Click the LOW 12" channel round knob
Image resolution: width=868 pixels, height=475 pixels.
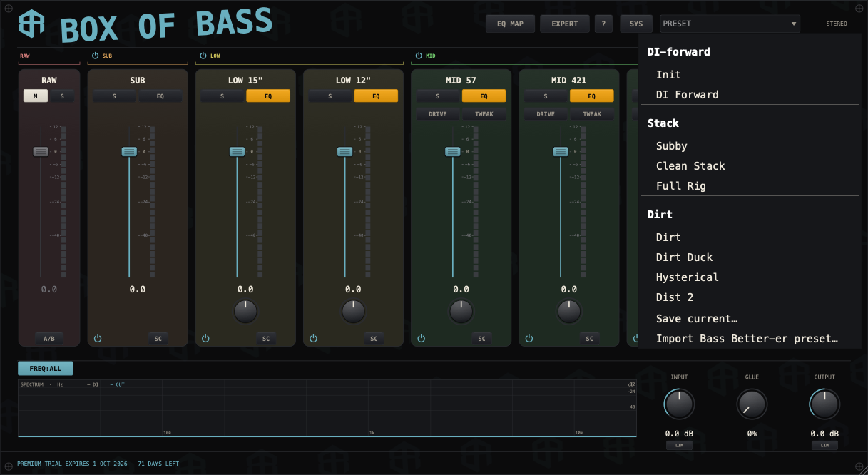point(353,311)
